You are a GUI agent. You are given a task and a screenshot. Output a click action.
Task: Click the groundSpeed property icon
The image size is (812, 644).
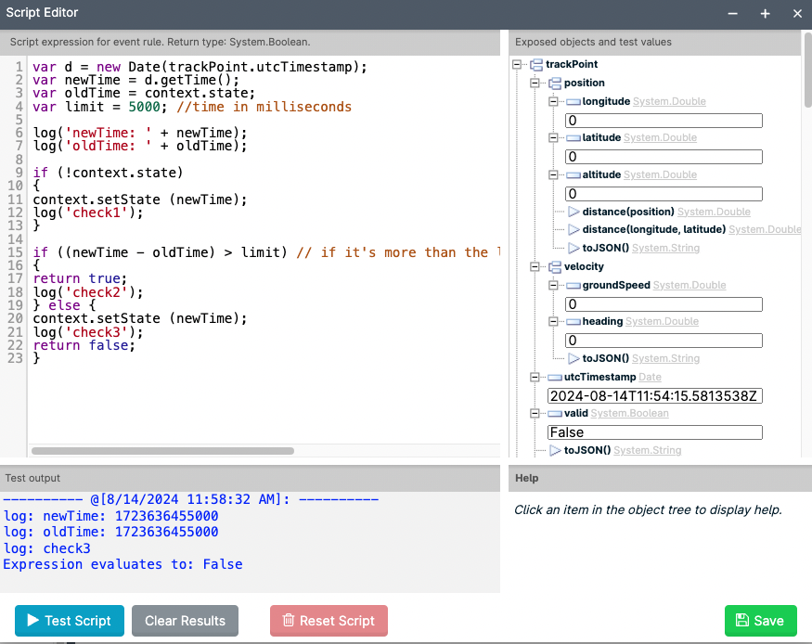point(574,286)
